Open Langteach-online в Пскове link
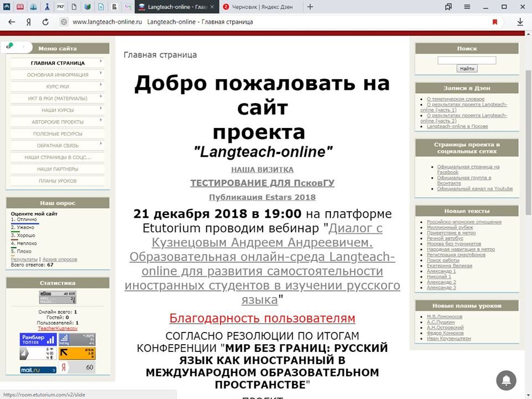The width and height of the screenshot is (532, 399). pyautogui.click(x=457, y=126)
